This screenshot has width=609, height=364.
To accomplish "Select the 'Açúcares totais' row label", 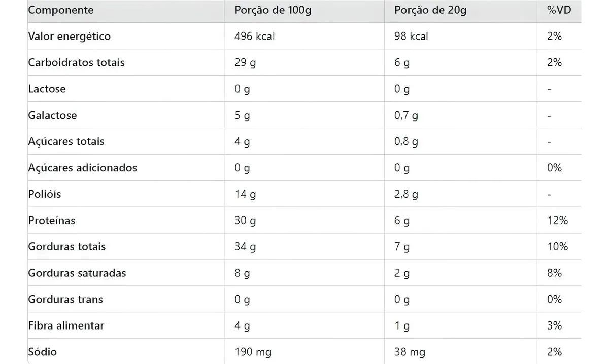I will pos(66,142).
